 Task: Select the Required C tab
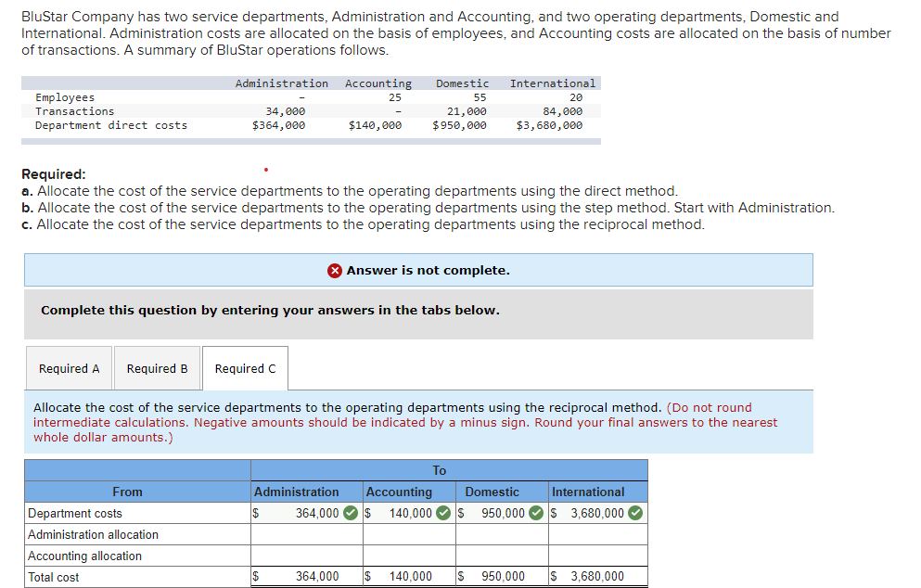click(x=245, y=368)
